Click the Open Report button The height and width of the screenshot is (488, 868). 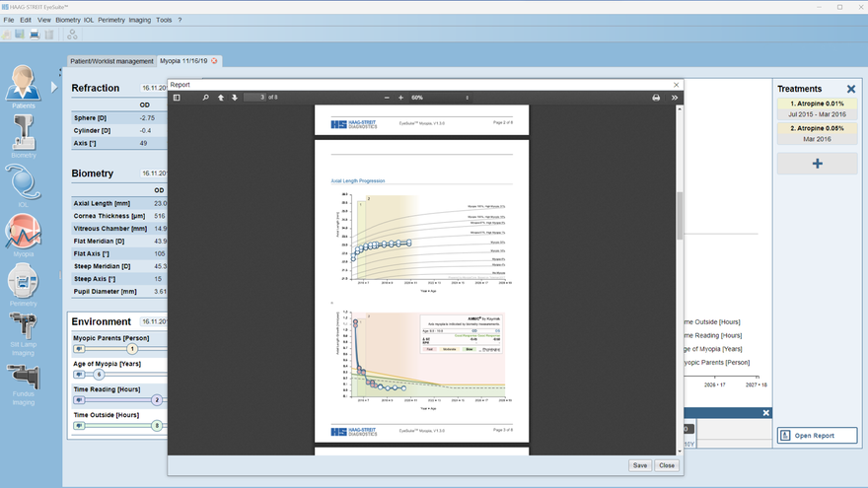[x=817, y=435]
